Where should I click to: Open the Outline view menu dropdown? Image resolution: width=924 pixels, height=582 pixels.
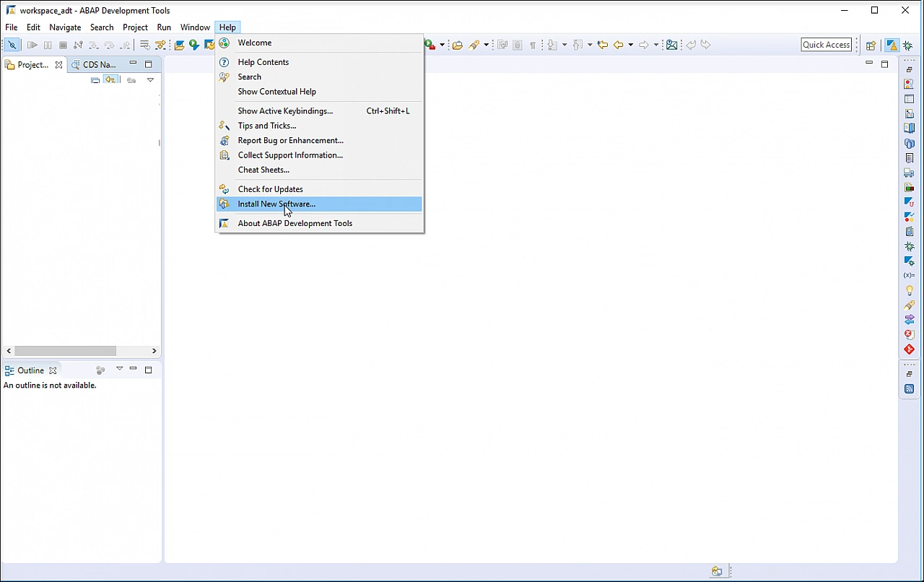(120, 369)
